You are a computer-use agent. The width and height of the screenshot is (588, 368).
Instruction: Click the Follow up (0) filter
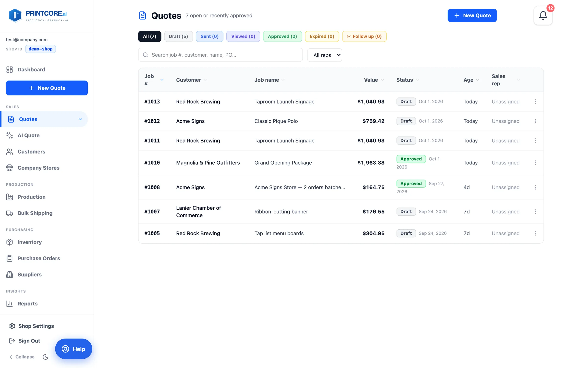364,36
